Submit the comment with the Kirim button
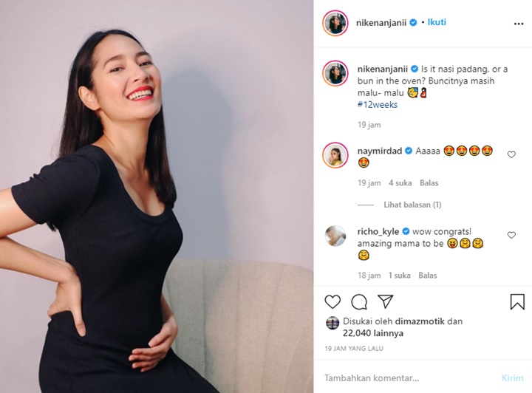This screenshot has width=532, height=393. tap(512, 378)
